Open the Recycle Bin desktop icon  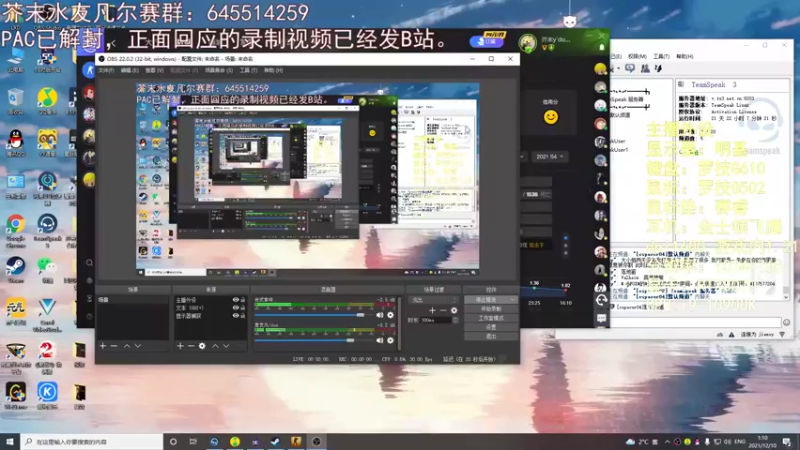[16, 101]
